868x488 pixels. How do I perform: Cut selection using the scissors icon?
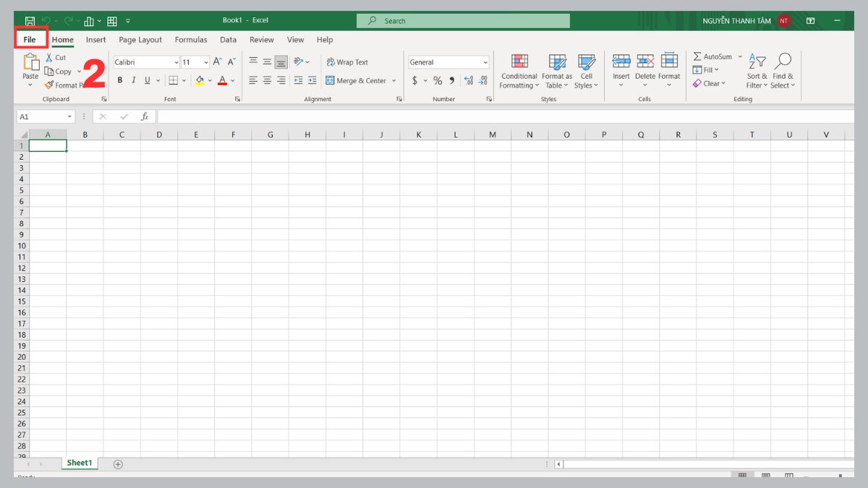coord(49,58)
